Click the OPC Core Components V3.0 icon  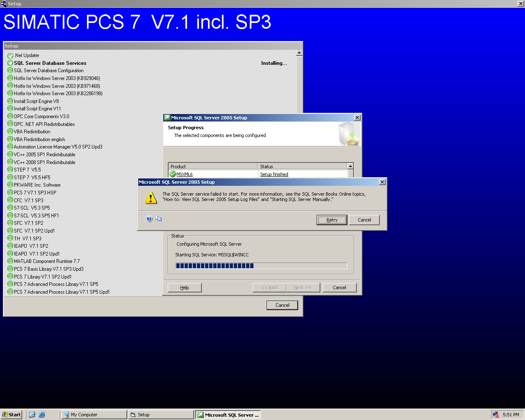click(10, 116)
